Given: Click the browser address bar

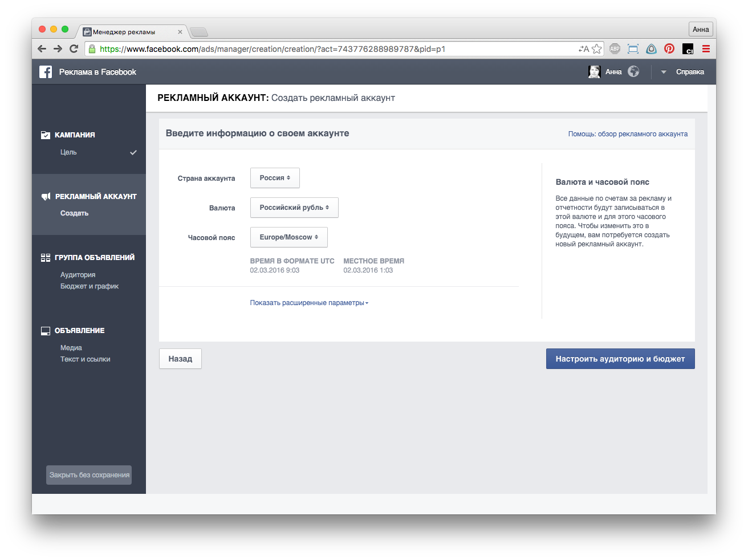Looking at the screenshot, I should coord(336,49).
